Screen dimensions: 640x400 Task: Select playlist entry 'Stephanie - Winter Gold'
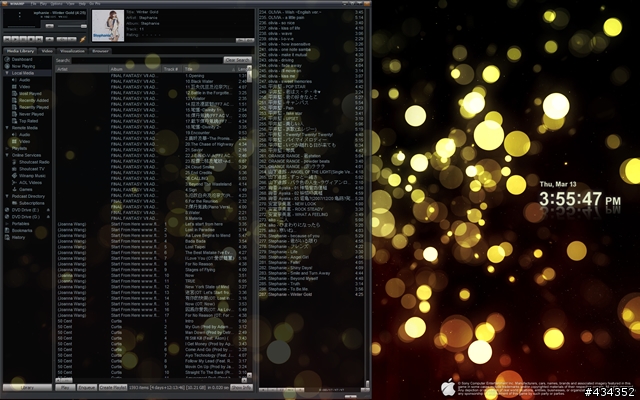coord(312,294)
